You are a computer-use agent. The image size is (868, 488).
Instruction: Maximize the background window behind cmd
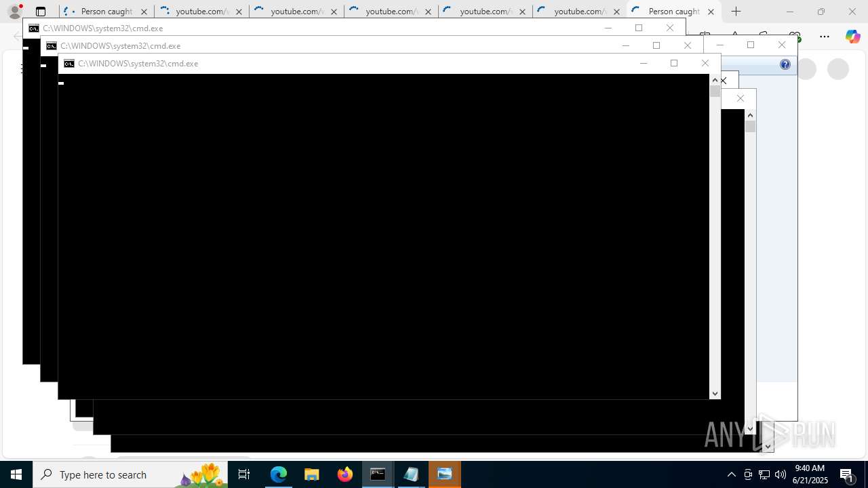pyautogui.click(x=751, y=45)
